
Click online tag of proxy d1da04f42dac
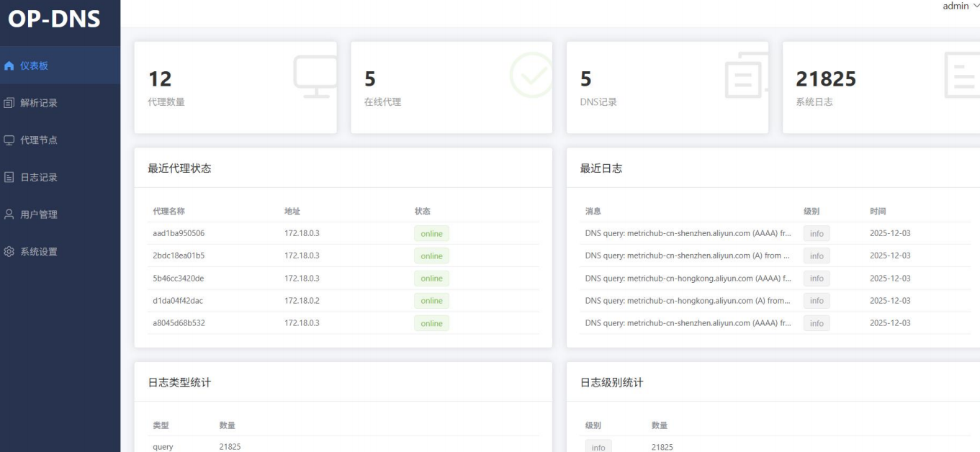coord(431,301)
